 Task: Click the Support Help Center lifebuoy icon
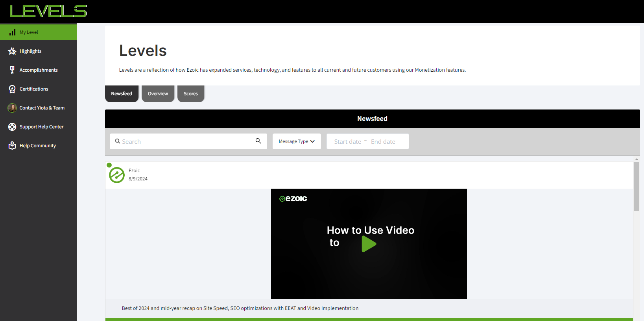[12, 127]
